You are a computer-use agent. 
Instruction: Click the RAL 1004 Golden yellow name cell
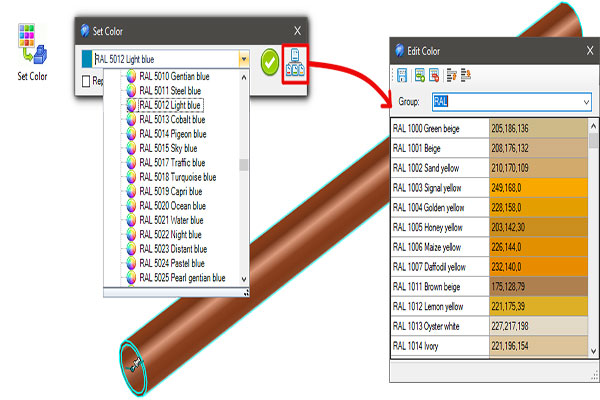(x=440, y=207)
